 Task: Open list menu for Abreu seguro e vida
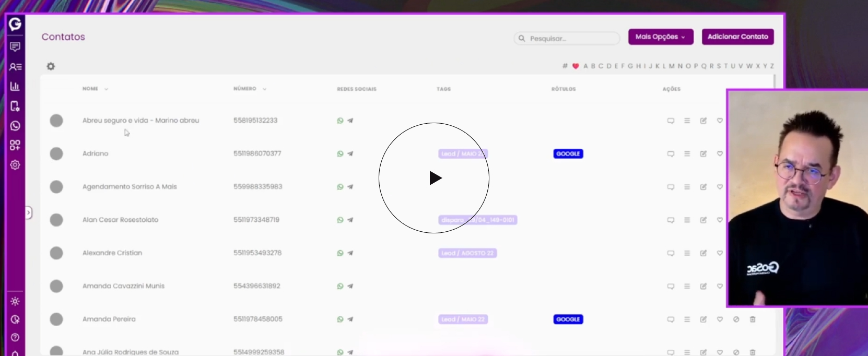[x=687, y=121]
